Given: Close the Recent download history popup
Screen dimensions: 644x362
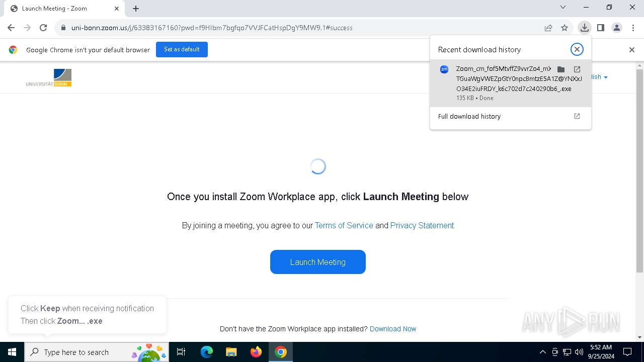Looking at the screenshot, I should click(577, 49).
